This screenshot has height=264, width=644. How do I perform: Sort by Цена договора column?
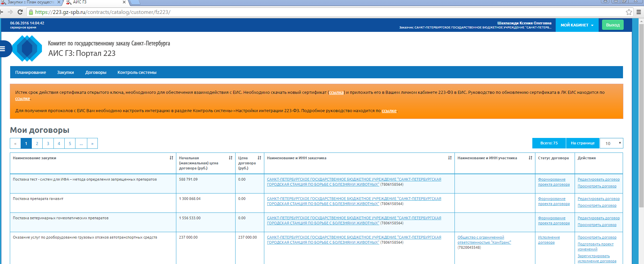259,158
